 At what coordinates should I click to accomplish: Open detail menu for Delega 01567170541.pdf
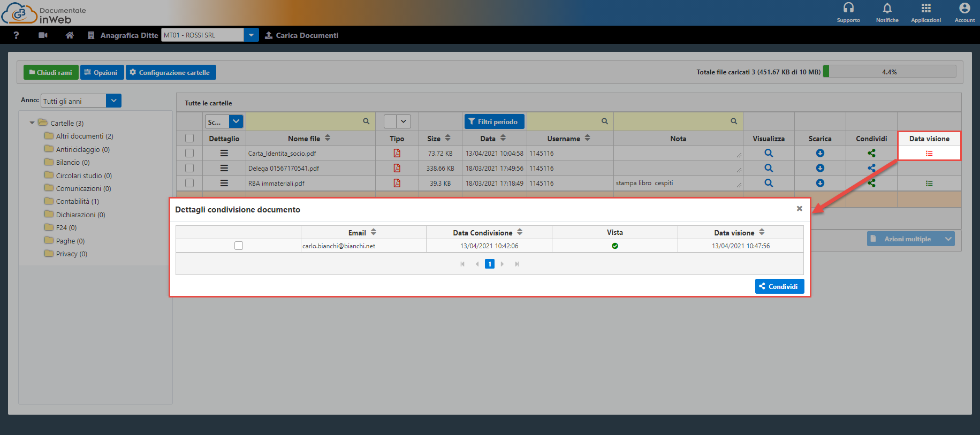[224, 168]
